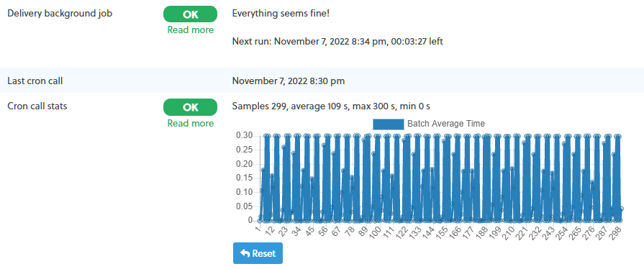Click the Samples 299 statistics summary text
Viewport: 644px width, 269px height.
331,106
